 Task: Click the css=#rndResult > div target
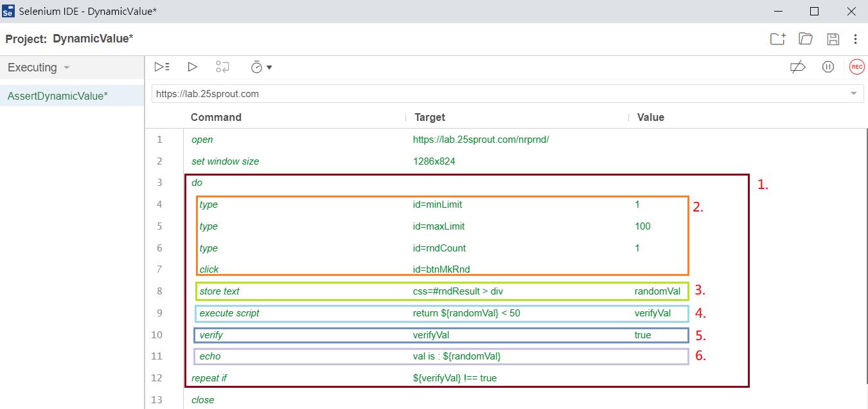click(458, 291)
